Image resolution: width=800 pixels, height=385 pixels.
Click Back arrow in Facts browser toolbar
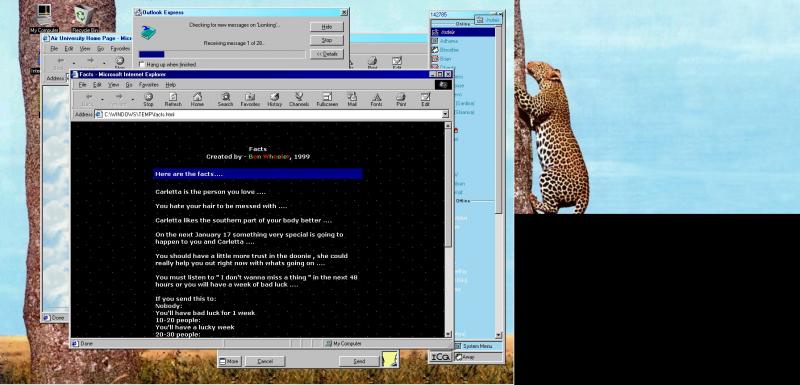pyautogui.click(x=88, y=99)
